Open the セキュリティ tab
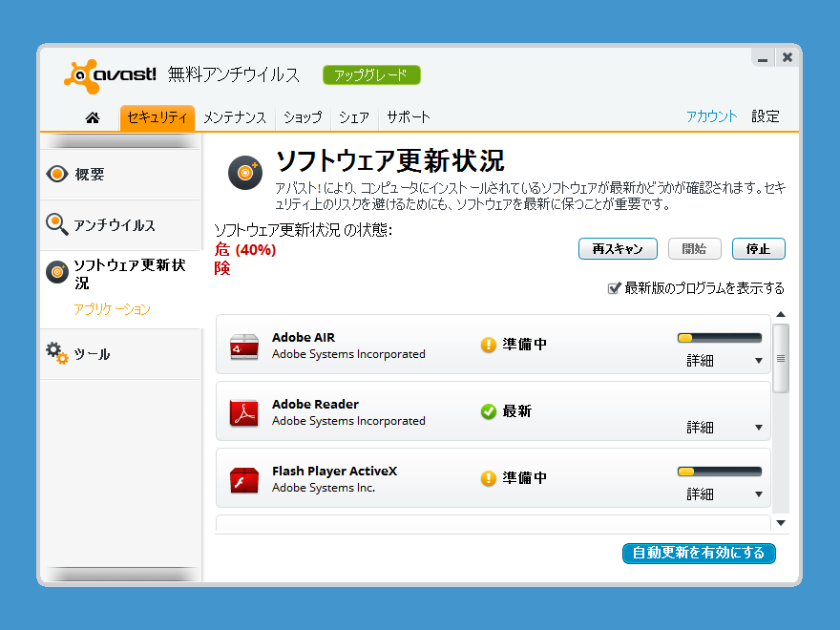This screenshot has height=630, width=840. click(x=157, y=117)
